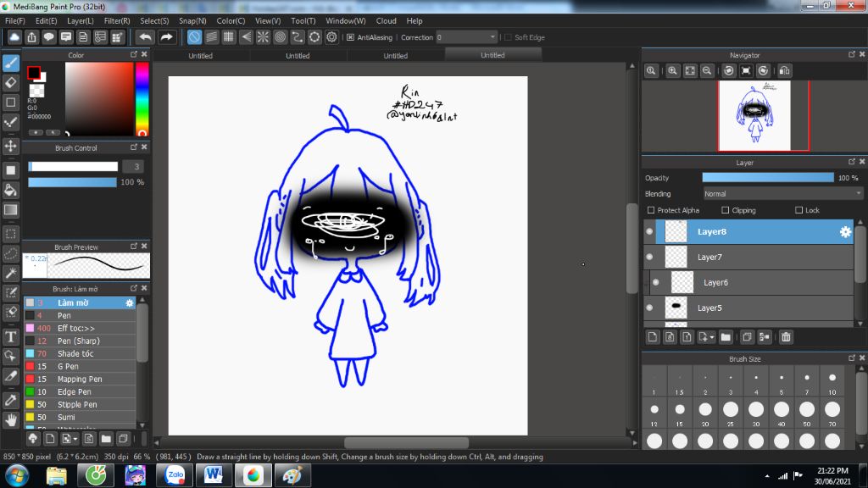Select the Move tool
Viewport: 868px width, 488px height.
pos(10,146)
